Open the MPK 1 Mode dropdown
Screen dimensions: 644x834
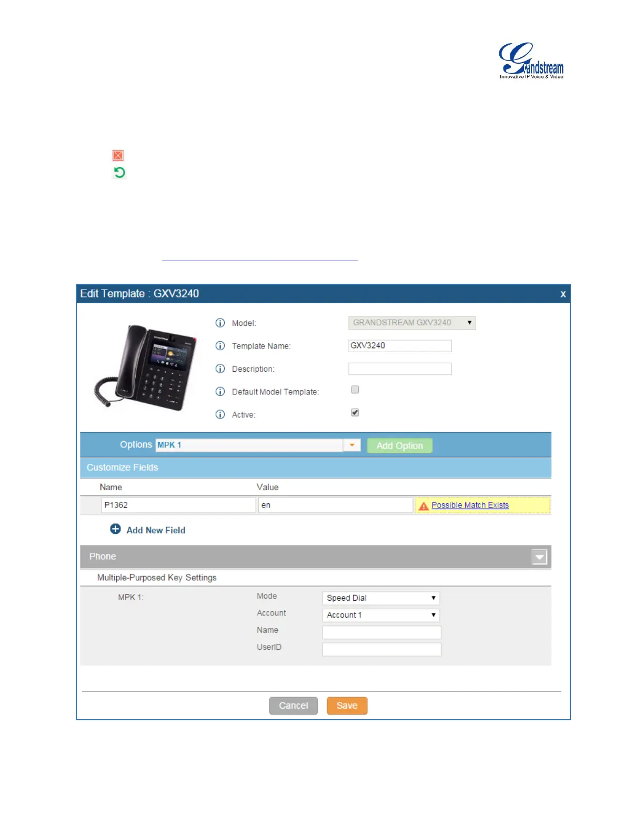[381, 598]
